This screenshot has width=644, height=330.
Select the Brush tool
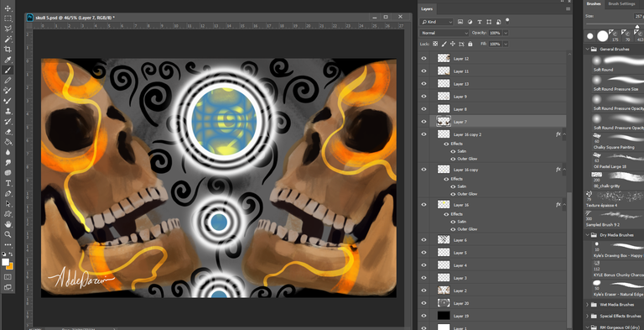coord(8,70)
